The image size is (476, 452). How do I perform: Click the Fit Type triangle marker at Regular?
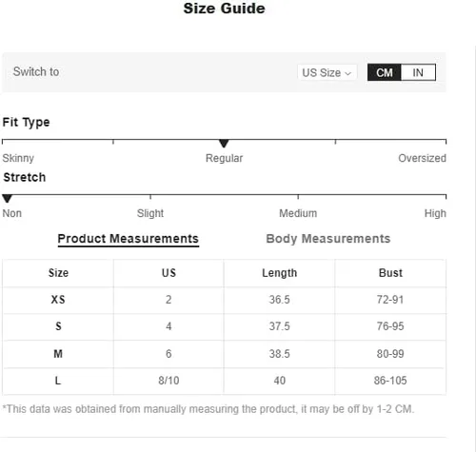pyautogui.click(x=224, y=144)
